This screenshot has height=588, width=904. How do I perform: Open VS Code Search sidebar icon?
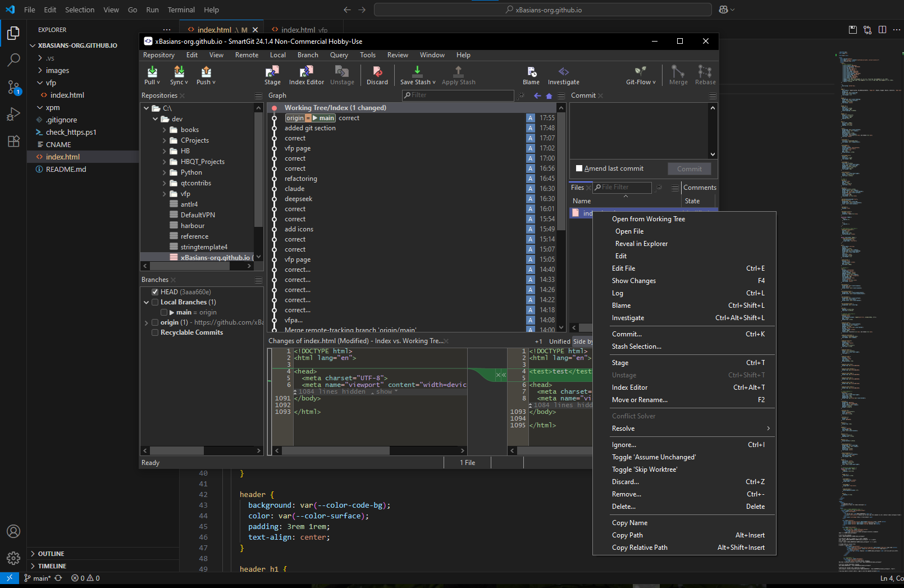[x=13, y=59]
